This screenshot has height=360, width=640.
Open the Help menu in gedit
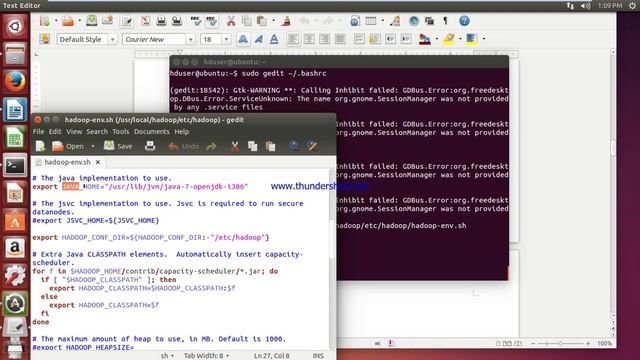pos(182,131)
